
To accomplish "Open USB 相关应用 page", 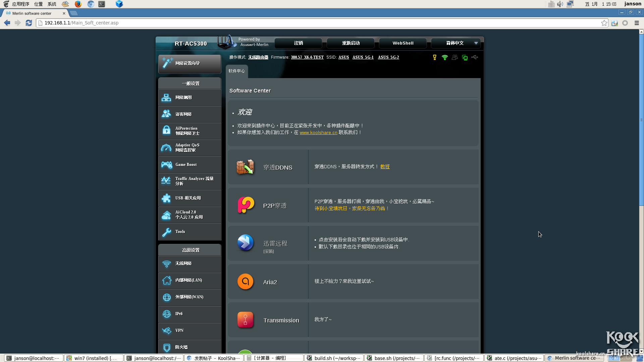I will (x=190, y=198).
